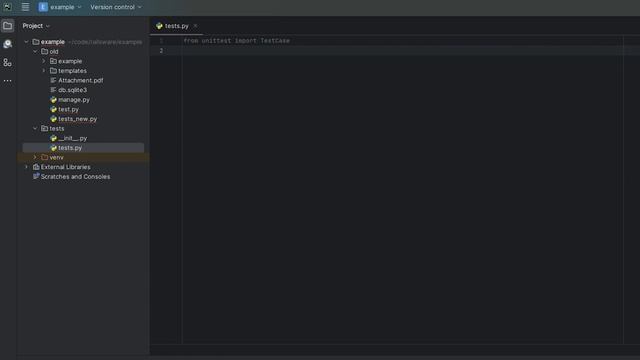Click the Python icon on tests.py tab

point(159,26)
